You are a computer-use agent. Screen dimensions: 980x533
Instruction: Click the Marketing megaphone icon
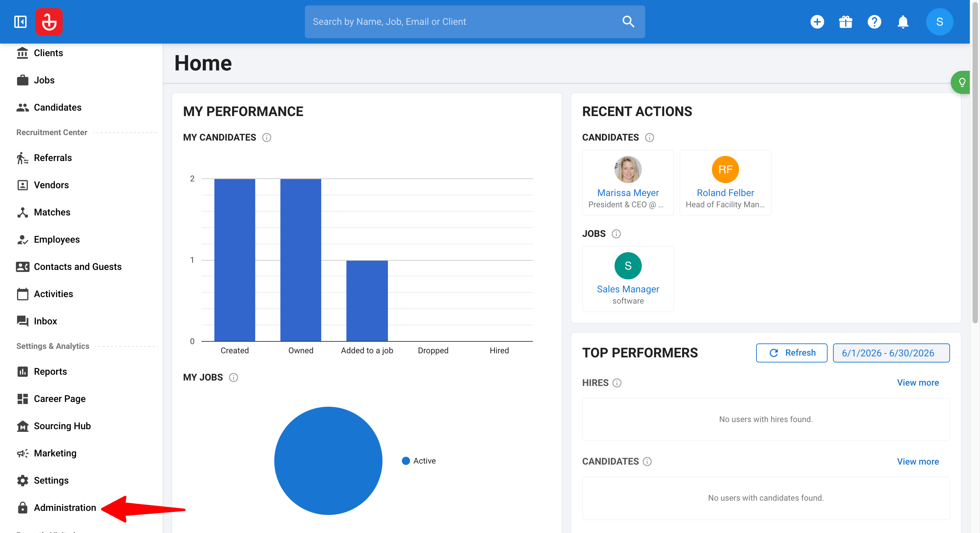coord(22,453)
